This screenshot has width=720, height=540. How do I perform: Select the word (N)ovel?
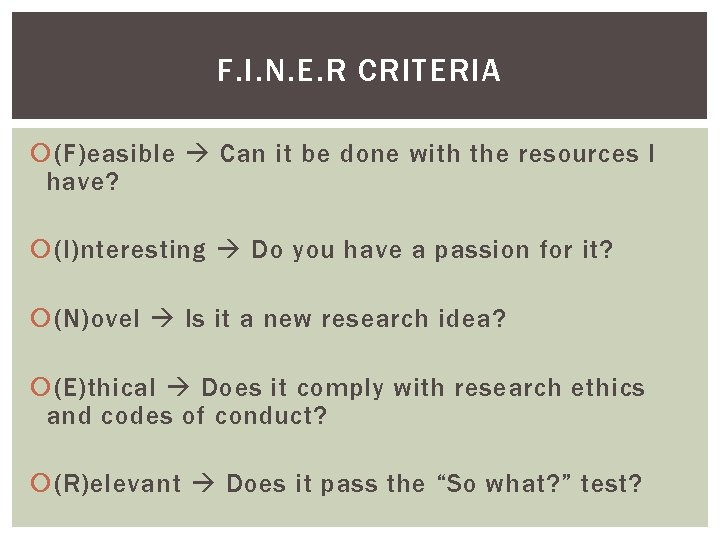tap(96, 319)
